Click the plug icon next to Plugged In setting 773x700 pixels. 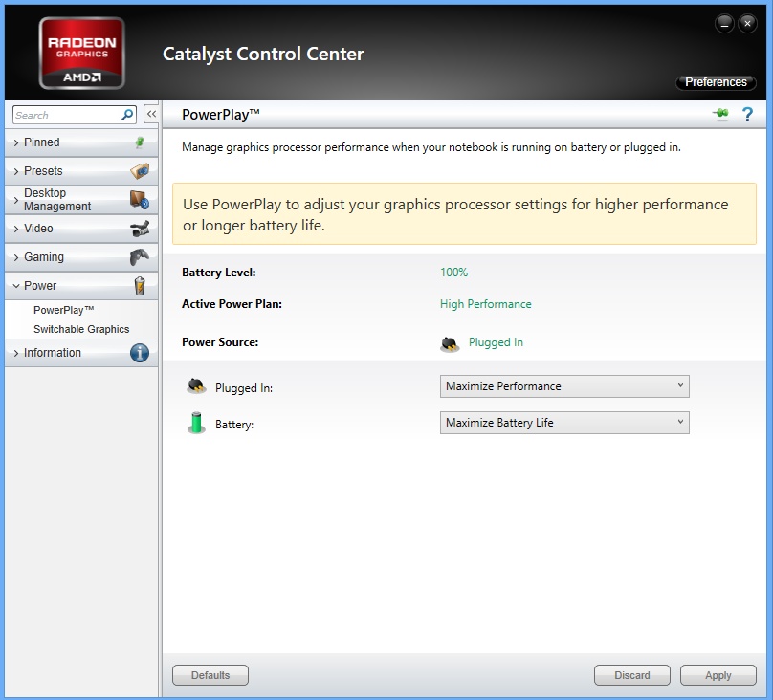196,386
